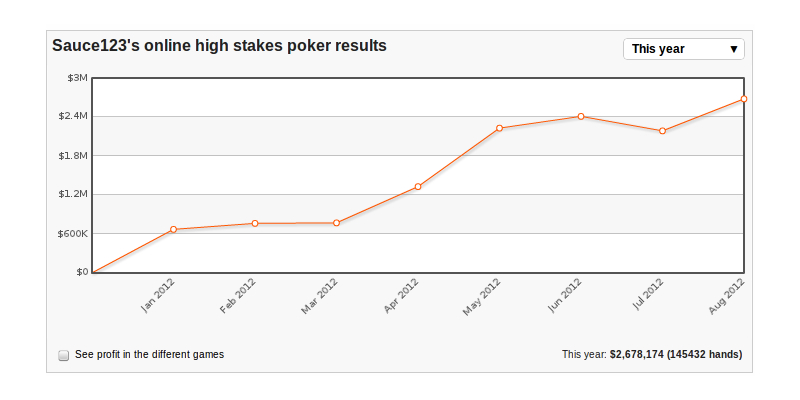
Task: Click the '$600K' y-axis label
Action: point(73,233)
